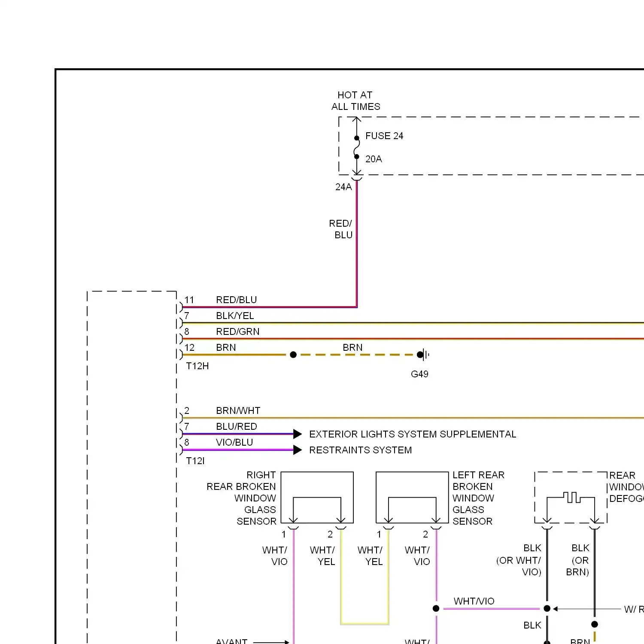Click the 'BLK/YEL' wire label
The height and width of the screenshot is (644, 644).
pyautogui.click(x=235, y=316)
